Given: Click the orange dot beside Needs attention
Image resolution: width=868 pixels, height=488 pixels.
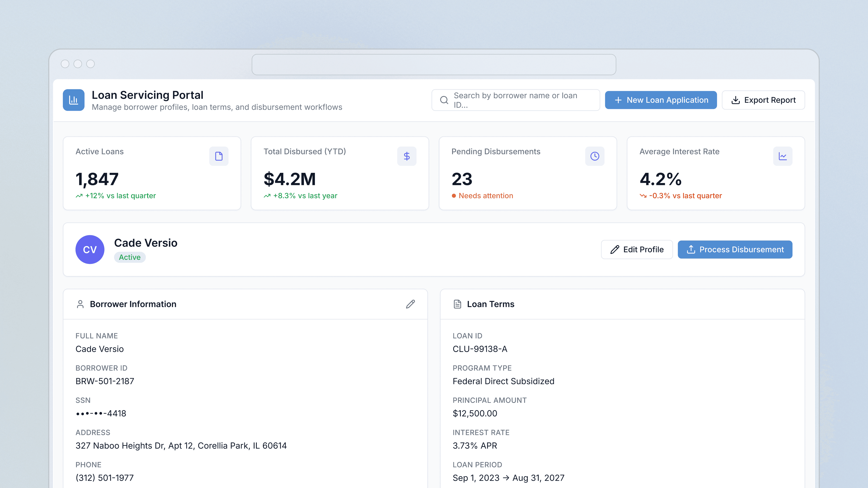Looking at the screenshot, I should pos(454,196).
